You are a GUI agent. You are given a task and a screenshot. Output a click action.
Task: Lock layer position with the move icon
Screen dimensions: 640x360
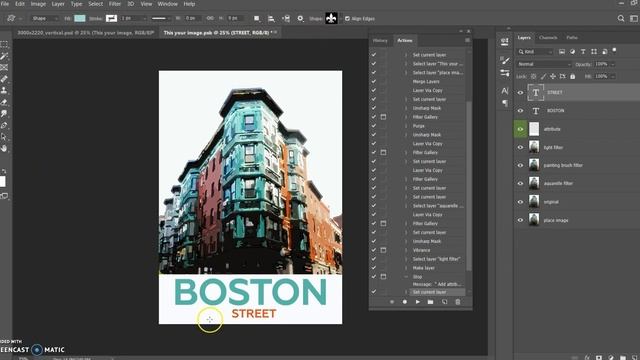pyautogui.click(x=553, y=76)
